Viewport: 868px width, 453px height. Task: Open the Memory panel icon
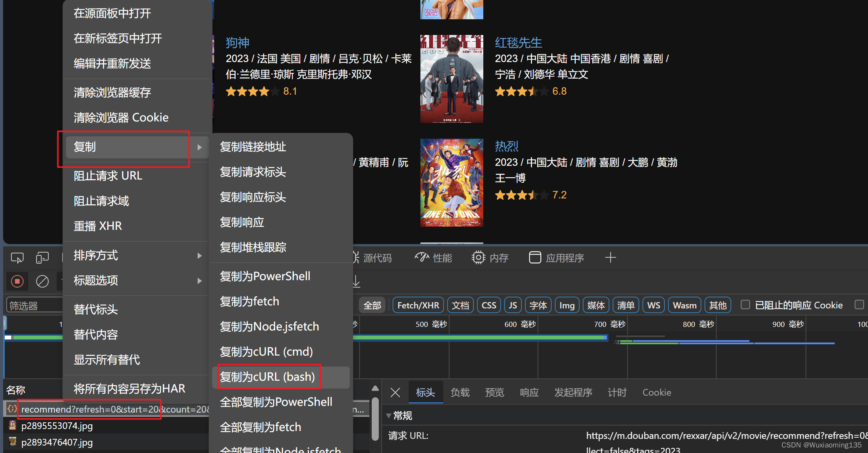[478, 258]
